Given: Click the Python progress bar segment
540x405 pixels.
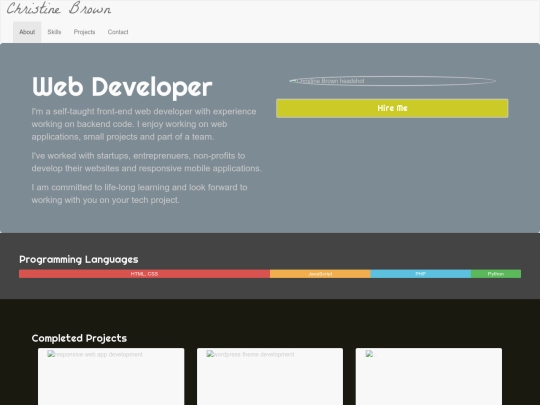Looking at the screenshot, I should (x=496, y=274).
